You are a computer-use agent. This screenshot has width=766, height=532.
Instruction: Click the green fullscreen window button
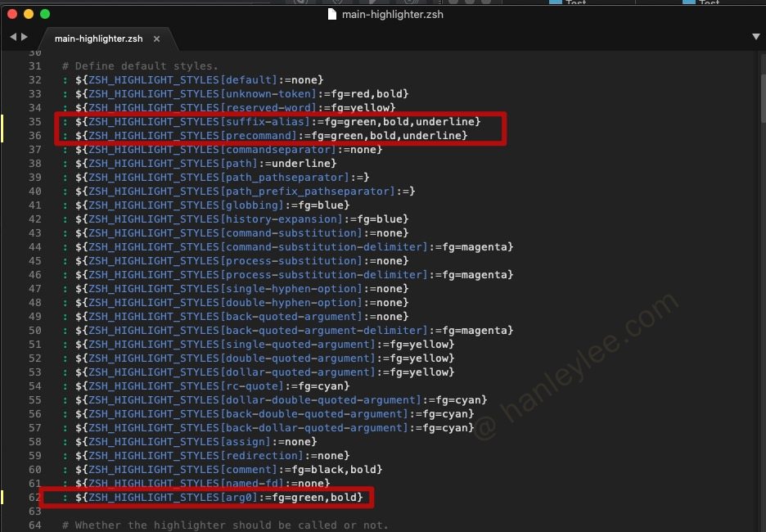pyautogui.click(x=45, y=14)
